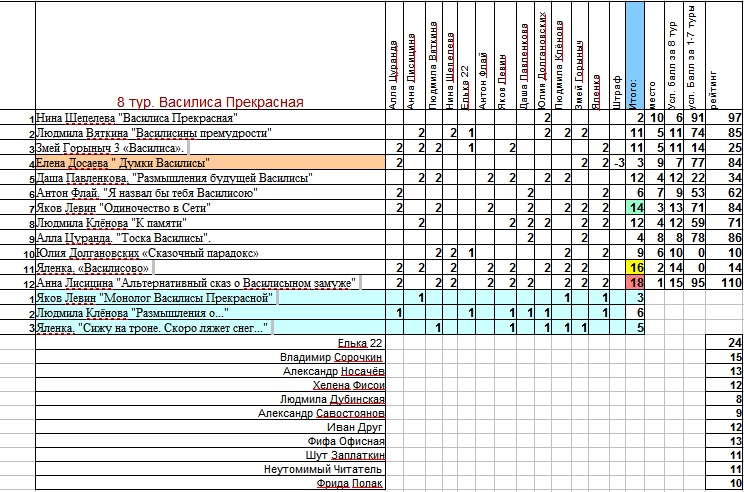Click the Людмила Вяткина column header
This screenshot has height=492, width=744.
click(434, 56)
